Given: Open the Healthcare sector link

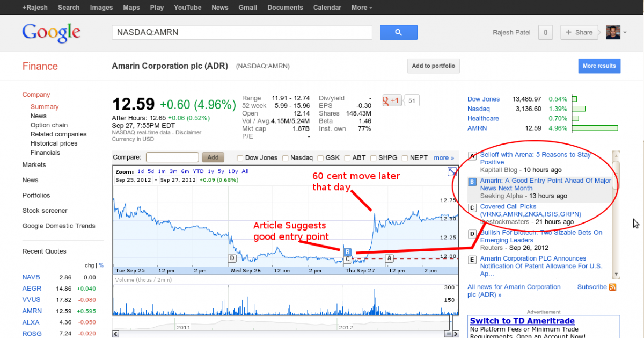Looking at the screenshot, I should [x=483, y=118].
